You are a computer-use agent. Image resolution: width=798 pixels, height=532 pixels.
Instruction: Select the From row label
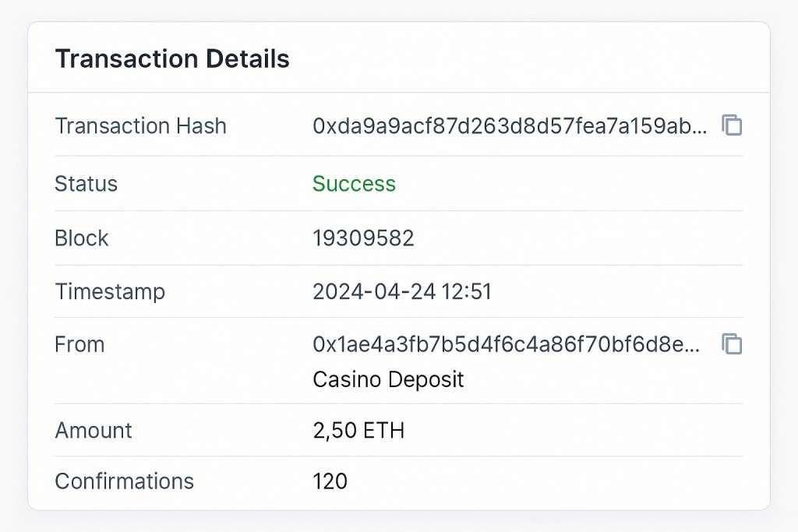79,344
